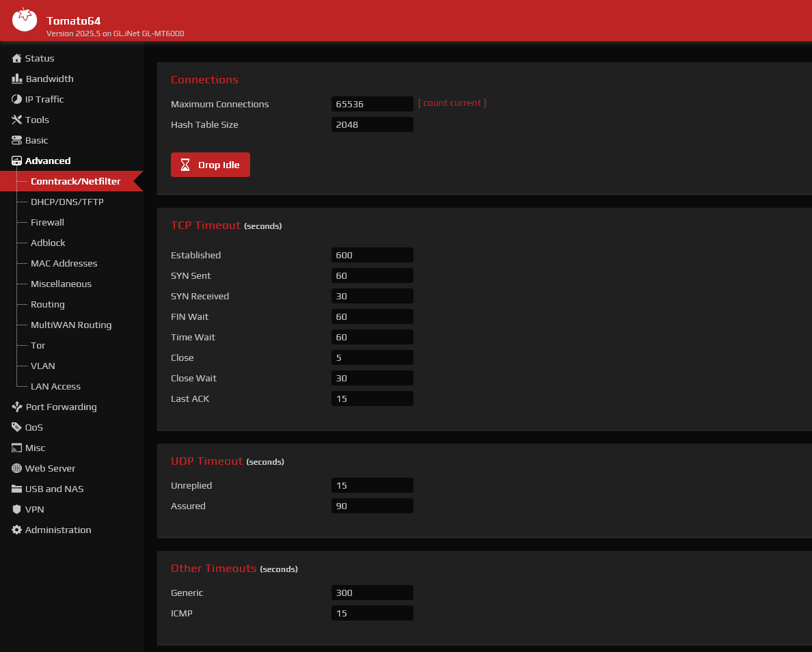Click the Generic timeout field
812x652 pixels.
coord(373,593)
